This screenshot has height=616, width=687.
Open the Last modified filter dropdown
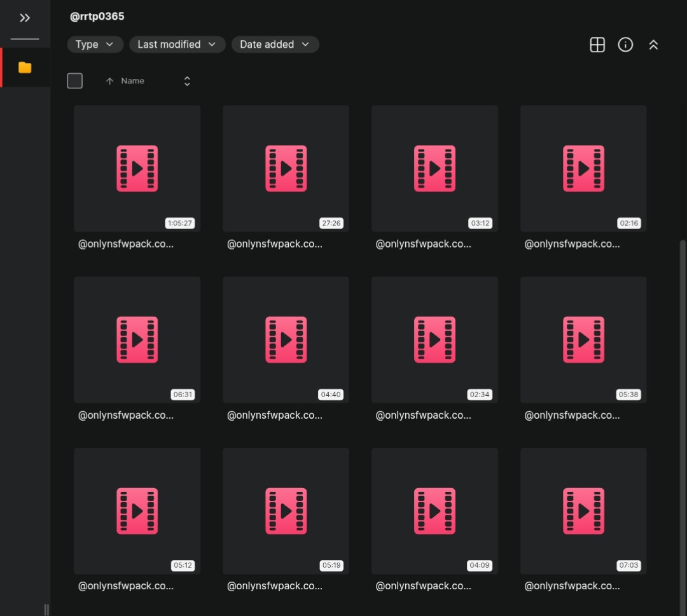click(177, 45)
